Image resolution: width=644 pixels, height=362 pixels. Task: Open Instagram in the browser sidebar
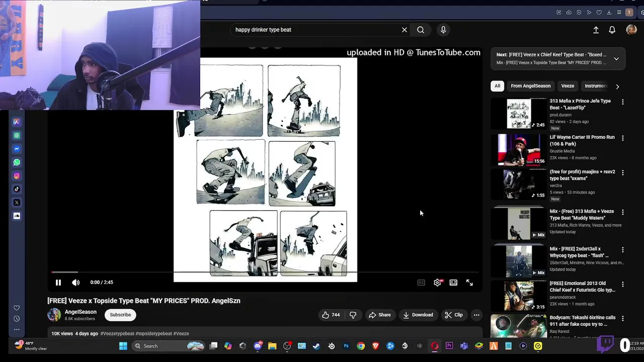17,176
